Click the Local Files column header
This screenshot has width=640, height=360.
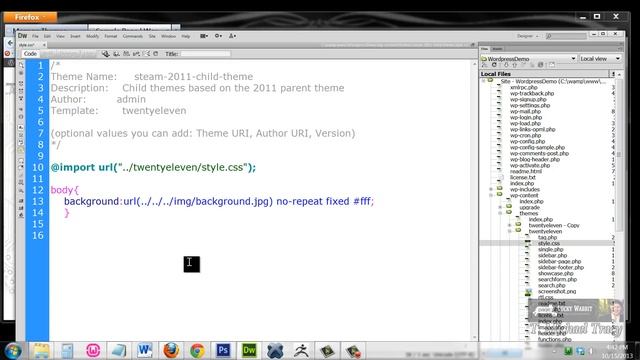(x=545, y=74)
